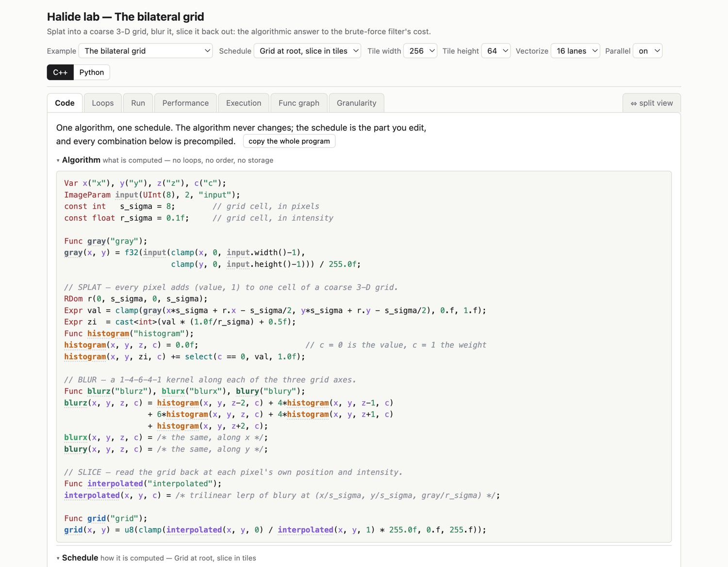The height and width of the screenshot is (567, 728).
Task: Click grid in Func grid("grid") declaration
Action: [x=97, y=518]
